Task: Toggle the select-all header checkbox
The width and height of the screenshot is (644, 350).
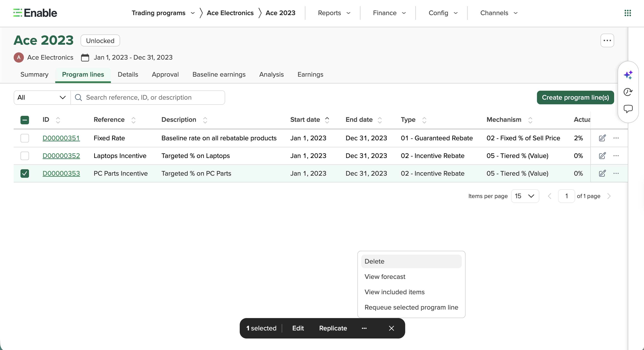Action: (25, 120)
